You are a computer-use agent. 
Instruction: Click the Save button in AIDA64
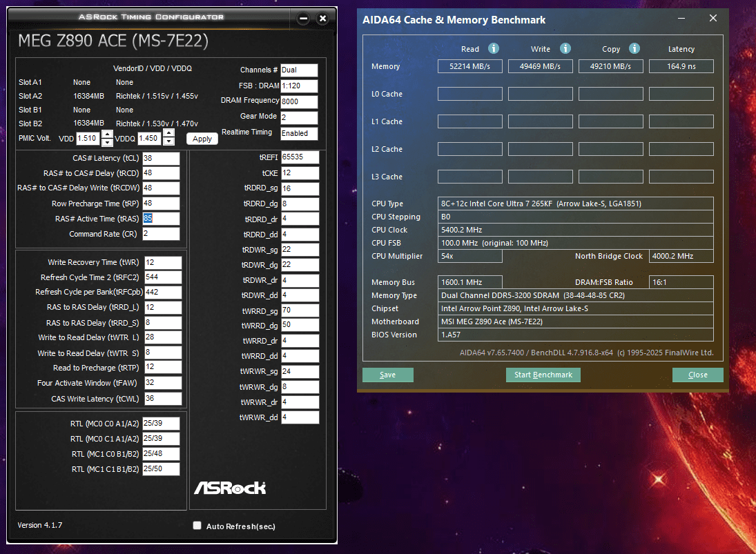[x=387, y=375]
